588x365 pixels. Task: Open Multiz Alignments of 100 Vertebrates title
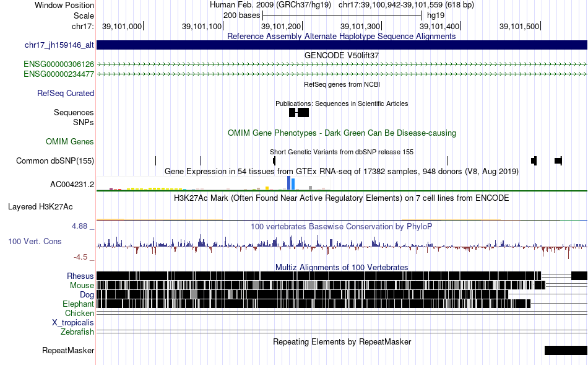coord(342,267)
